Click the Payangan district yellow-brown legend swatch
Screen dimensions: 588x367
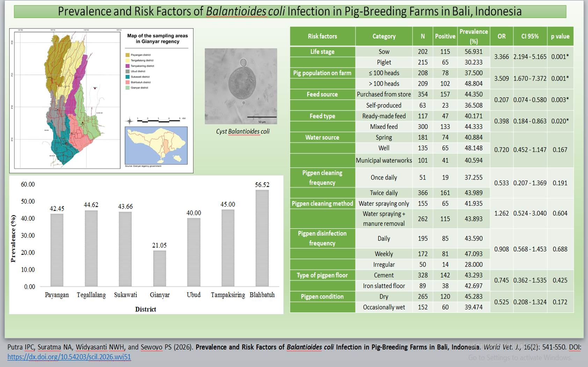(x=127, y=55)
